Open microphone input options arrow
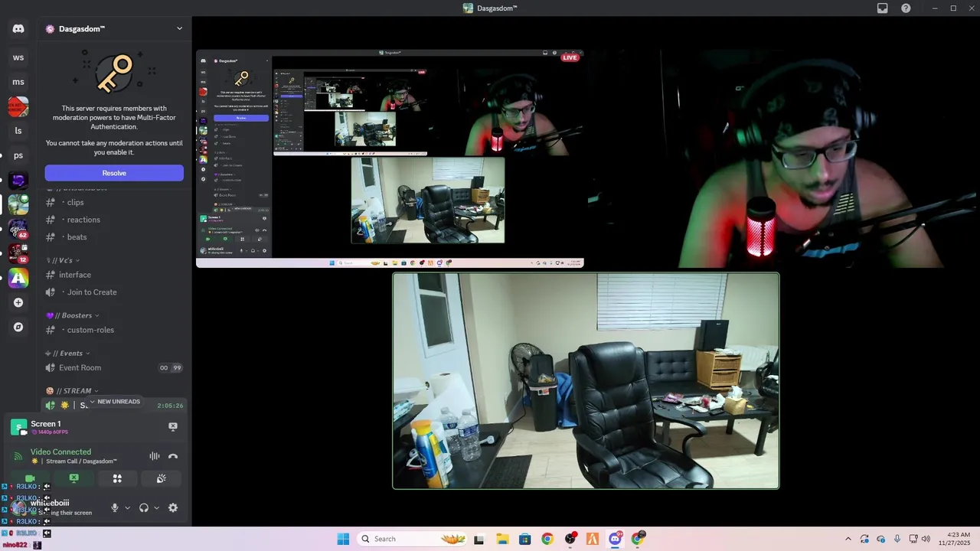The width and height of the screenshot is (980, 551). click(x=127, y=507)
